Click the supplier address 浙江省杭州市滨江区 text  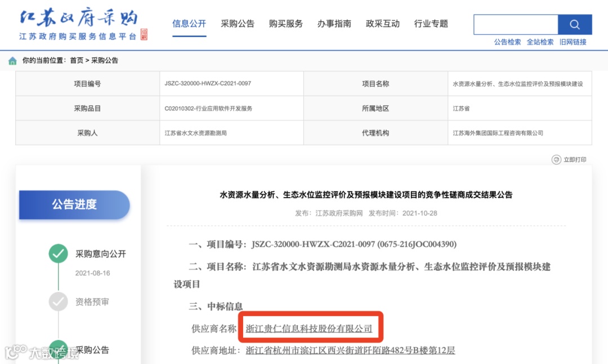pyautogui.click(x=350, y=350)
